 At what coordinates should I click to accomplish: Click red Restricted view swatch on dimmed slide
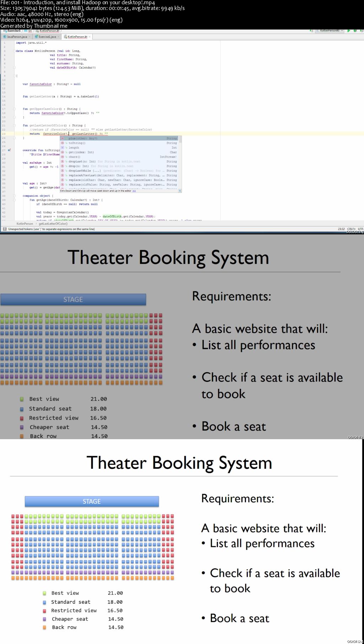click(x=22, y=418)
